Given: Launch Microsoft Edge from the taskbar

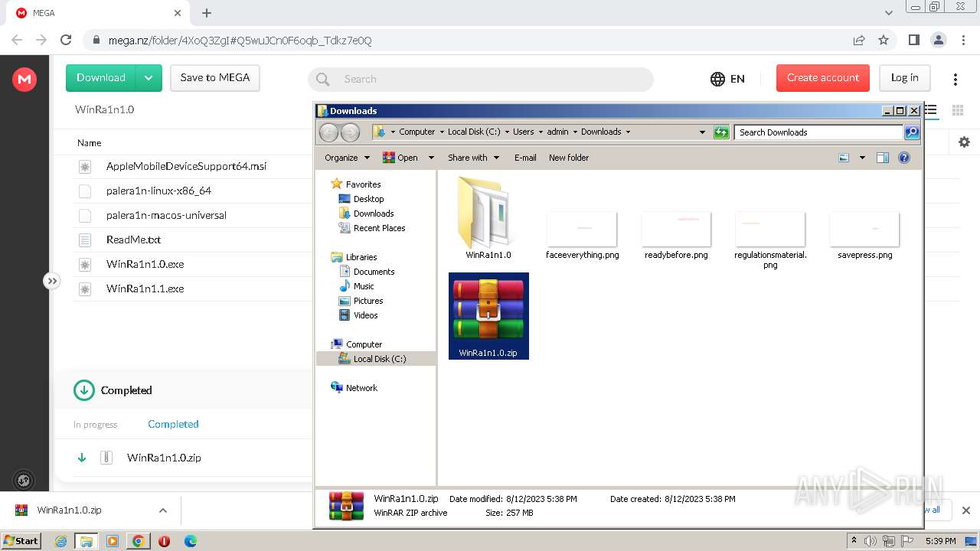Looking at the screenshot, I should pos(191,541).
